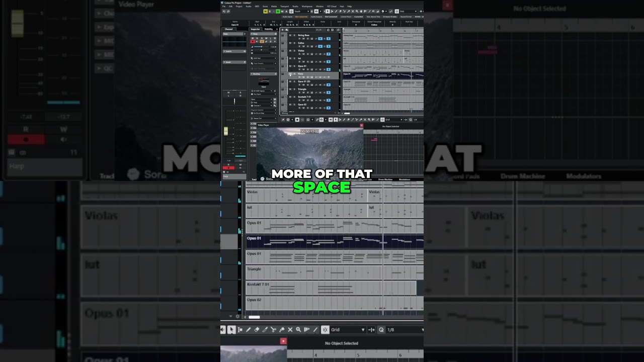The image size is (644, 362).
Task: Switch to the Inspector tab
Action: point(255,29)
